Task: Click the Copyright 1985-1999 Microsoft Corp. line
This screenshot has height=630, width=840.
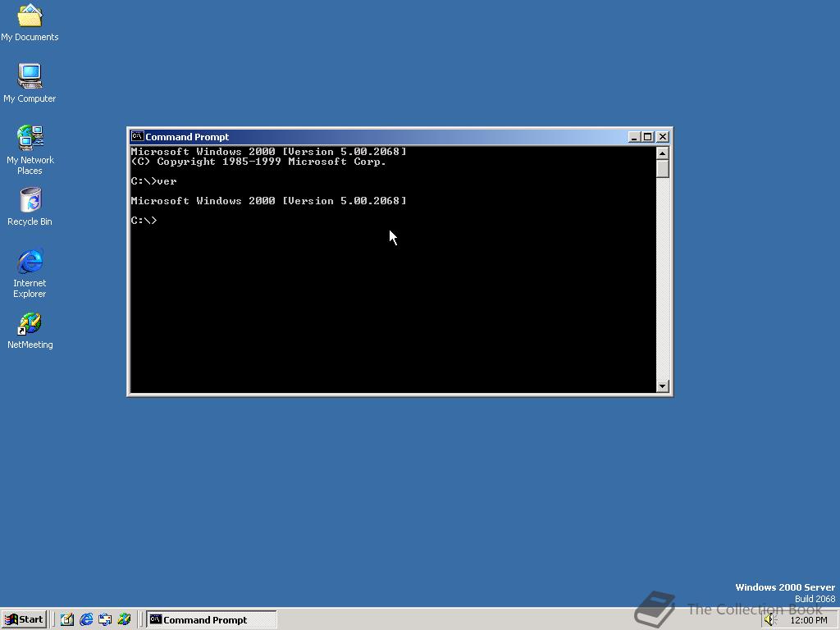Action: click(258, 162)
